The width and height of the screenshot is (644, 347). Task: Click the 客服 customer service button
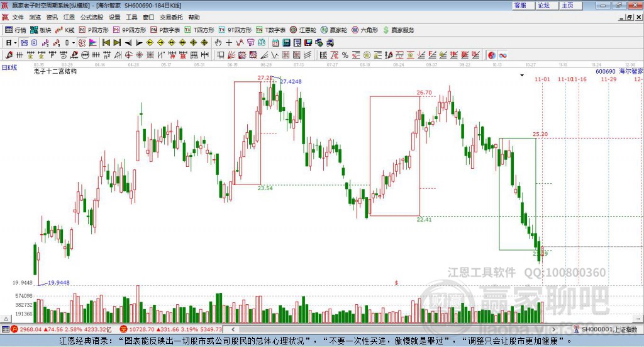click(x=523, y=5)
